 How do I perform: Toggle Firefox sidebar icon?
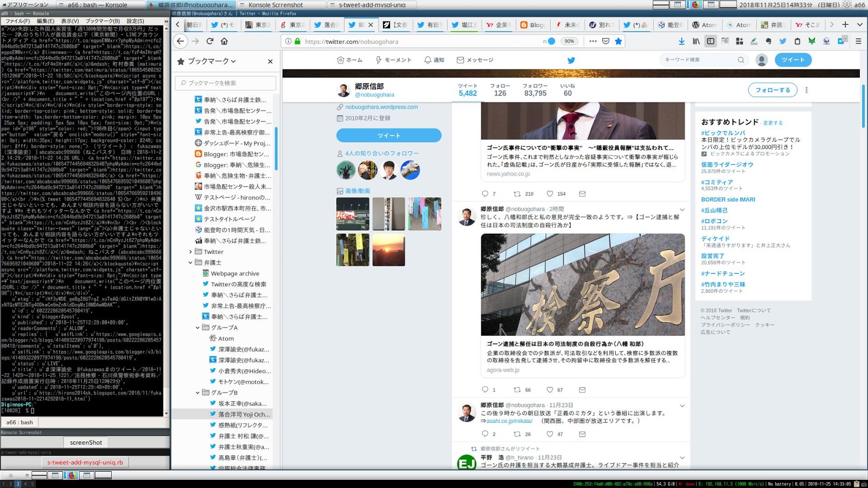710,41
